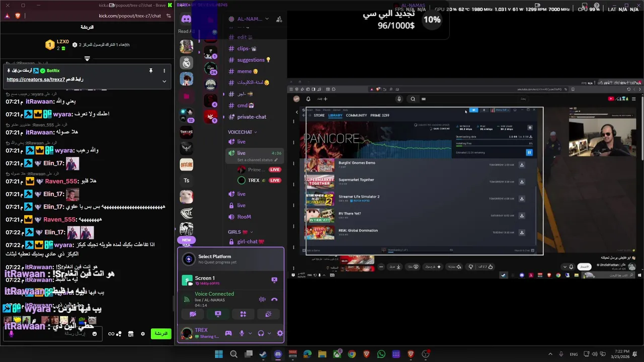
Task: Click the Brave address bar URL
Action: point(130,16)
